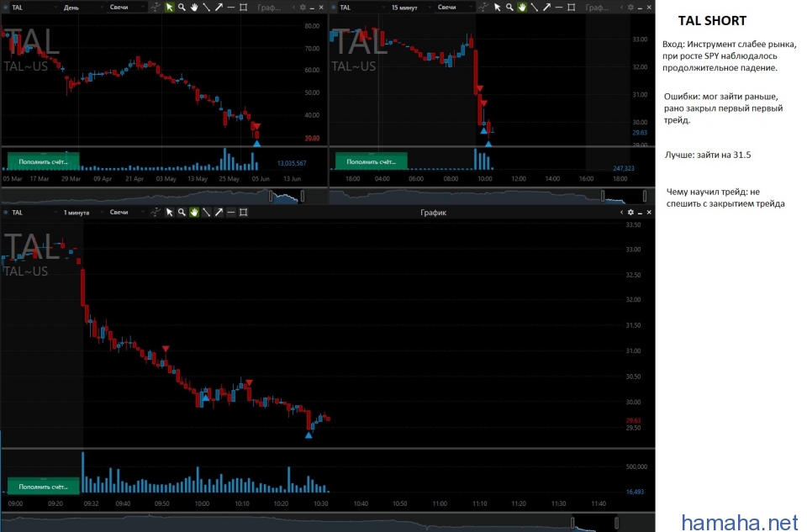Image resolution: width=807 pixels, height=532 pixels.
Task: Pick the trend line tool on the daily chart
Action: tap(207, 8)
